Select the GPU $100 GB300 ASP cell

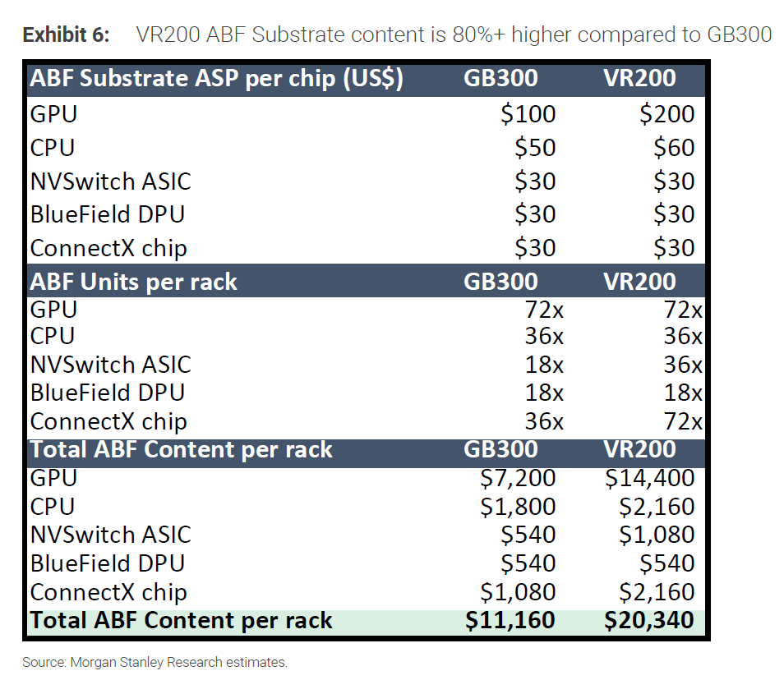[528, 114]
